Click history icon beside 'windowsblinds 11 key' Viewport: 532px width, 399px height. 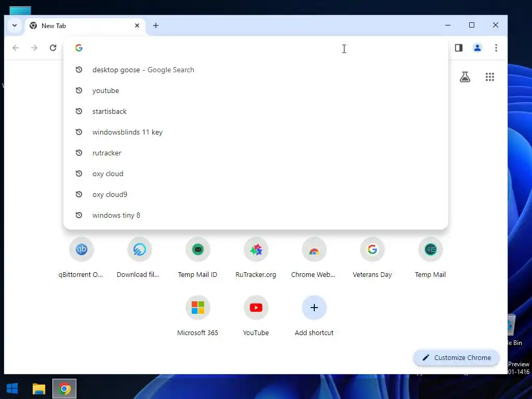coord(79,131)
